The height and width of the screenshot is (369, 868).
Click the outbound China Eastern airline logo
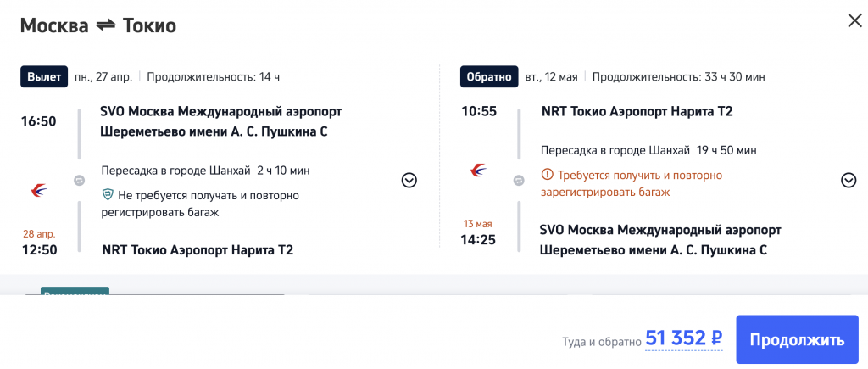point(39,190)
